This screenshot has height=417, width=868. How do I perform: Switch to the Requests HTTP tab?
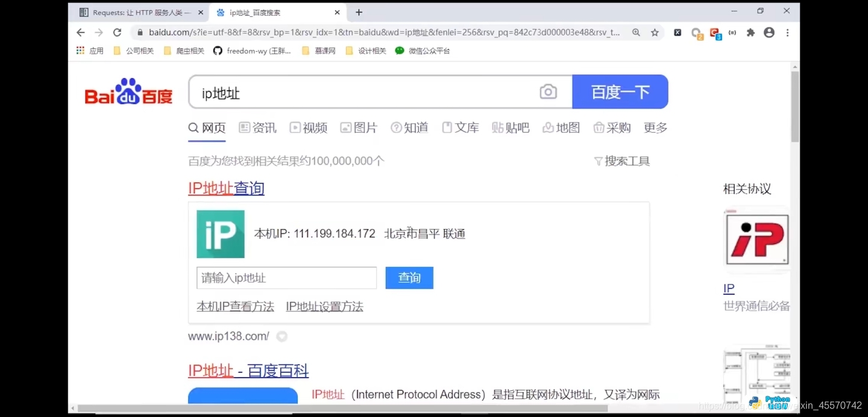(140, 12)
